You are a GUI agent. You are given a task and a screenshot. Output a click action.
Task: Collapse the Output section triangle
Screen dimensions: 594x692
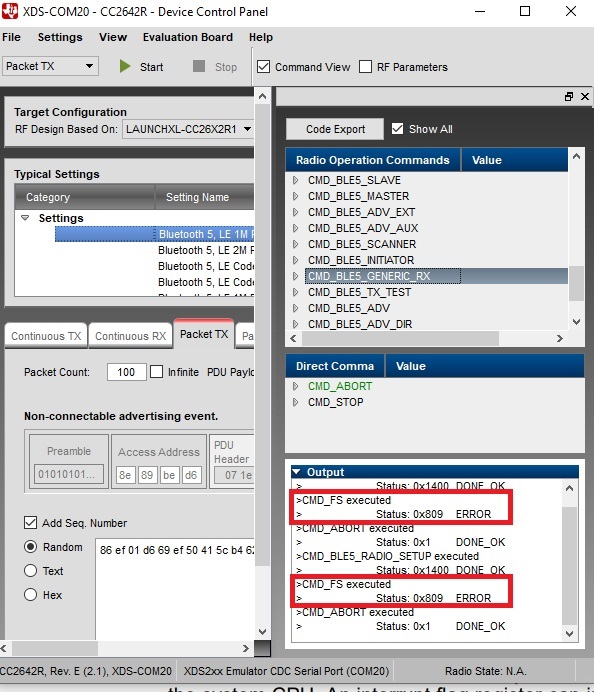[297, 472]
